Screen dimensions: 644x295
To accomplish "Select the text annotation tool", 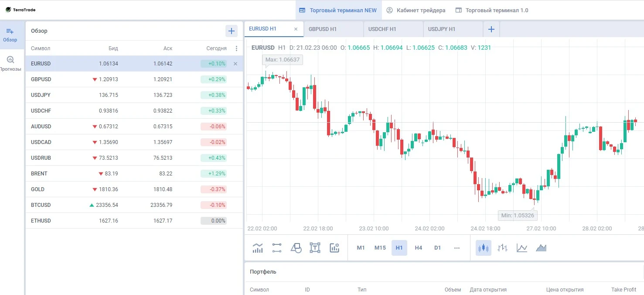I will point(315,248).
